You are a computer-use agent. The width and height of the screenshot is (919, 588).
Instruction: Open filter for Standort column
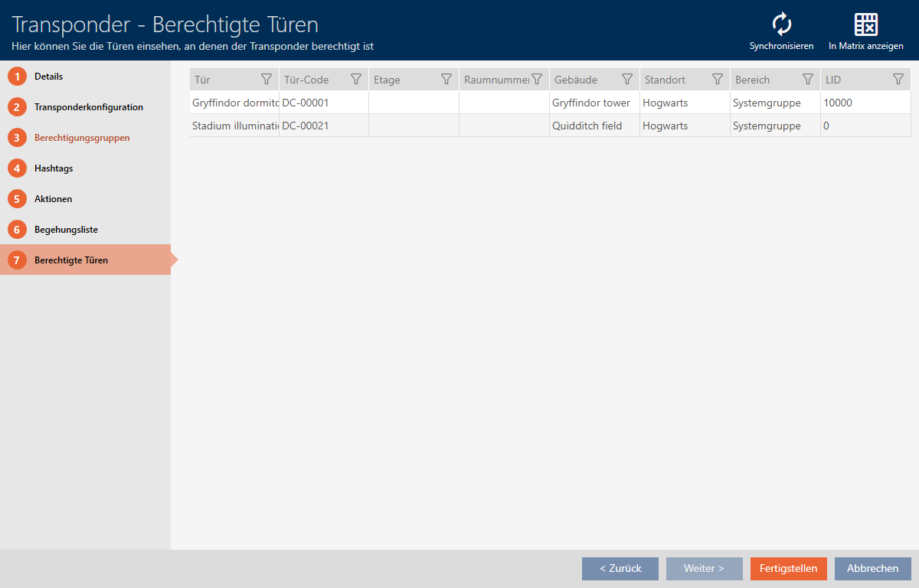pos(718,80)
